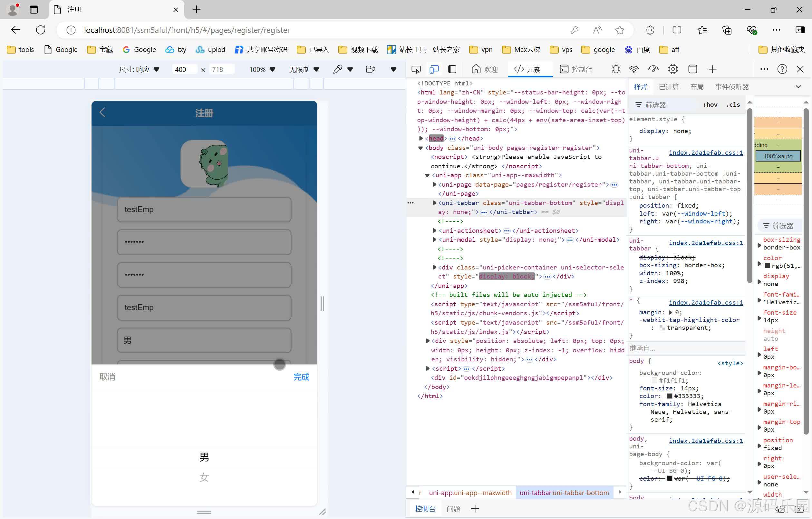Click the #333333 color swatch in body rule

(x=670, y=396)
